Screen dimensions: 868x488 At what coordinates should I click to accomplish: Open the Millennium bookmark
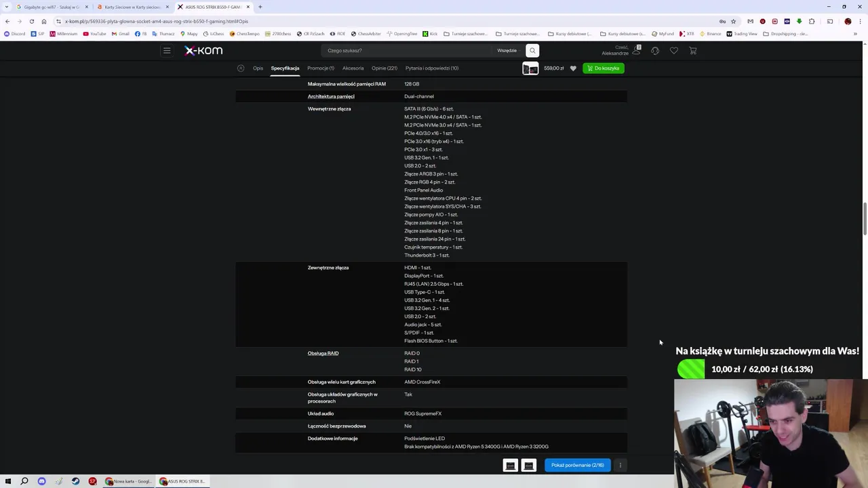pos(63,33)
